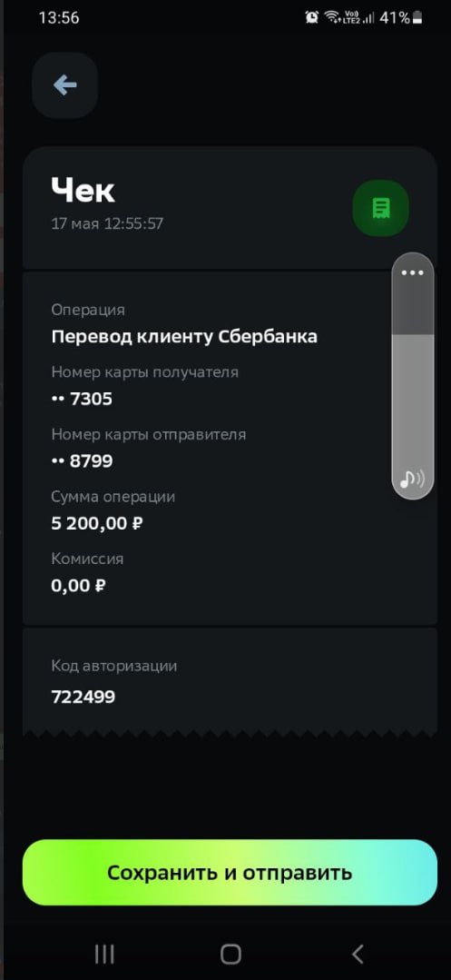Tap the alarm icon in status bar
Image resolution: width=451 pixels, height=980 pixels.
tap(311, 17)
